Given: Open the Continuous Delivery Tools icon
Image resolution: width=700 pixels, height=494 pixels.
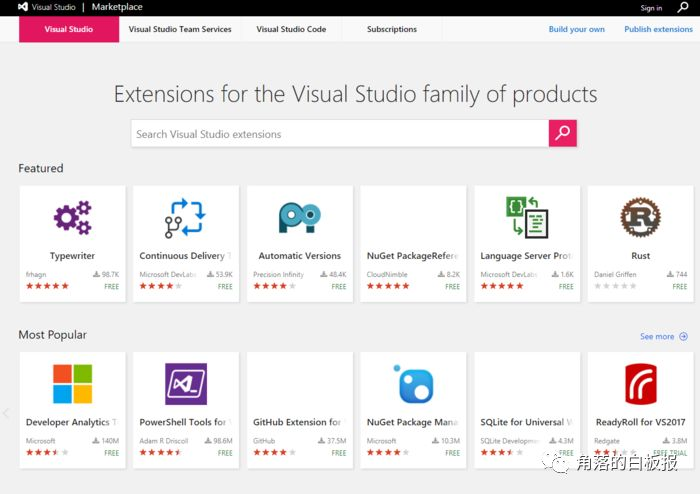Looking at the screenshot, I should point(185,218).
